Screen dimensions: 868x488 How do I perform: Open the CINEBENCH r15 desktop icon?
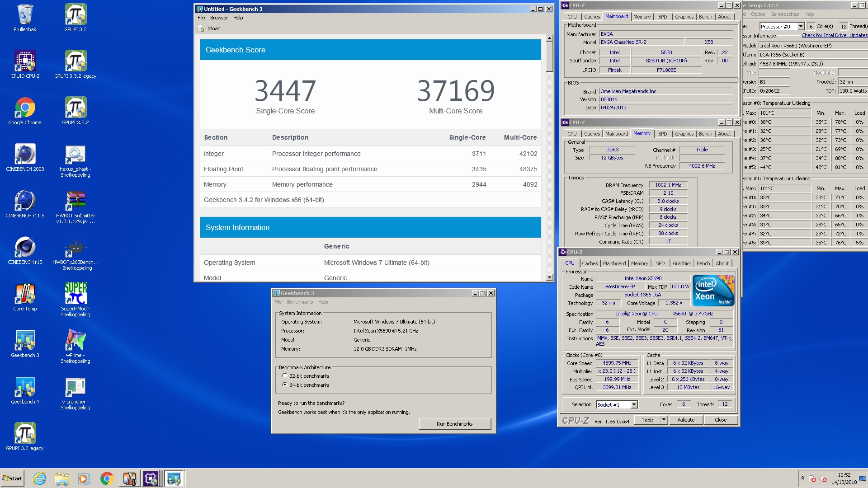25,251
